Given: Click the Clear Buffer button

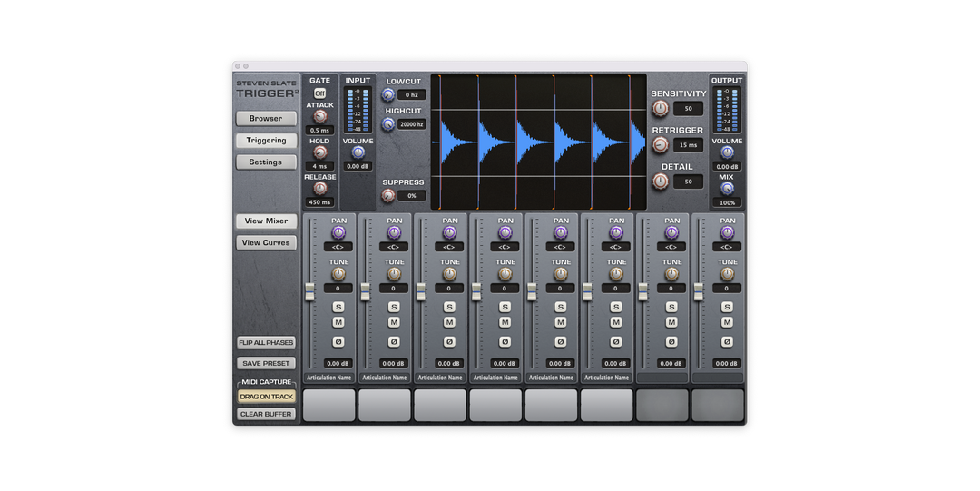Looking at the screenshot, I should click(x=266, y=414).
